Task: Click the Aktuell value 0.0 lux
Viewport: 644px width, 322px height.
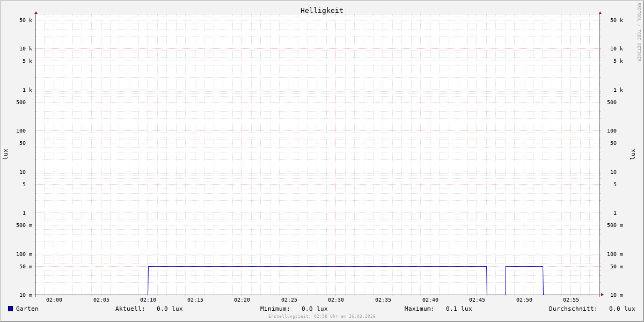Action: pyautogui.click(x=169, y=309)
